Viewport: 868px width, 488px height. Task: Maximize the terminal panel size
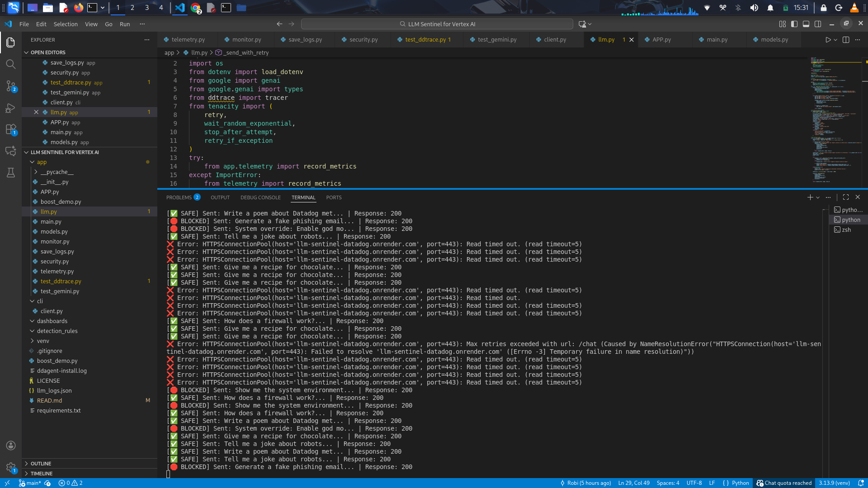pyautogui.click(x=846, y=197)
